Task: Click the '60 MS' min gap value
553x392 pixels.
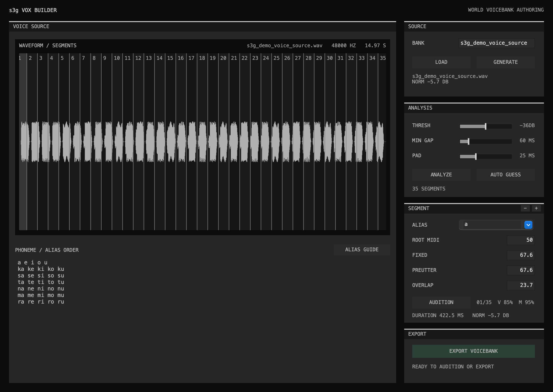Action: pos(527,140)
